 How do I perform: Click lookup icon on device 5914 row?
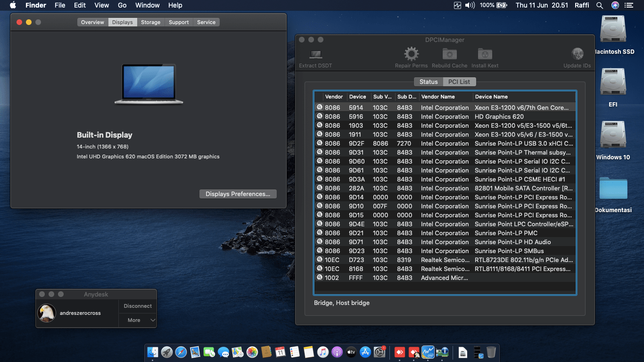[319, 107]
